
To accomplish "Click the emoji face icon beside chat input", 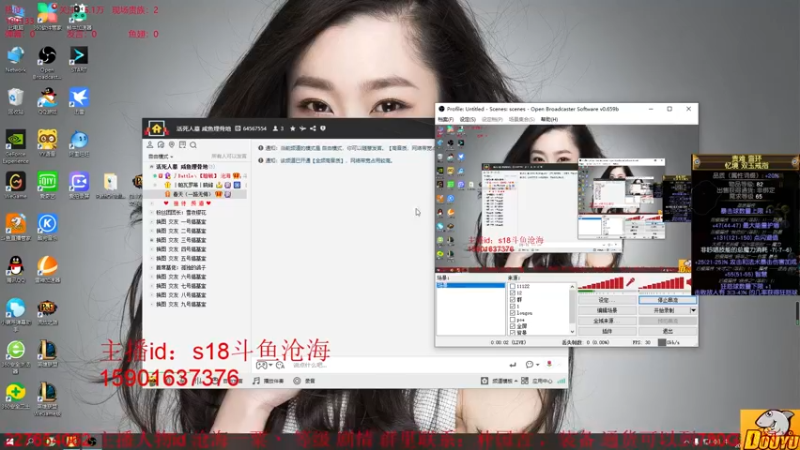I will pos(280,365).
